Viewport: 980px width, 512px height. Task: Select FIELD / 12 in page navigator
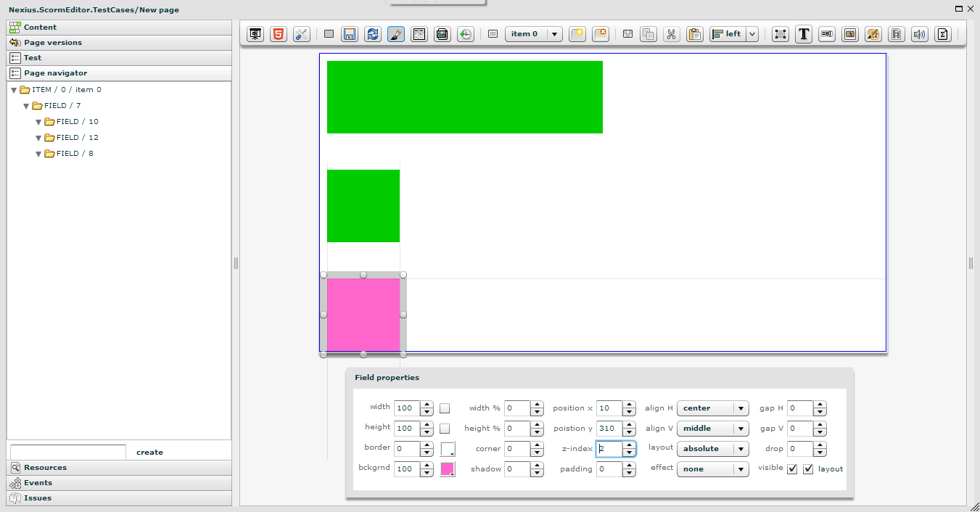pos(77,138)
